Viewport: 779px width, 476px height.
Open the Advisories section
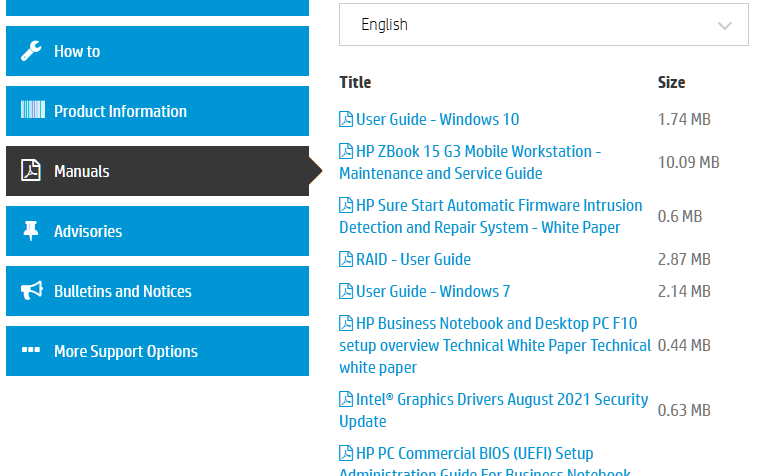coord(157,231)
